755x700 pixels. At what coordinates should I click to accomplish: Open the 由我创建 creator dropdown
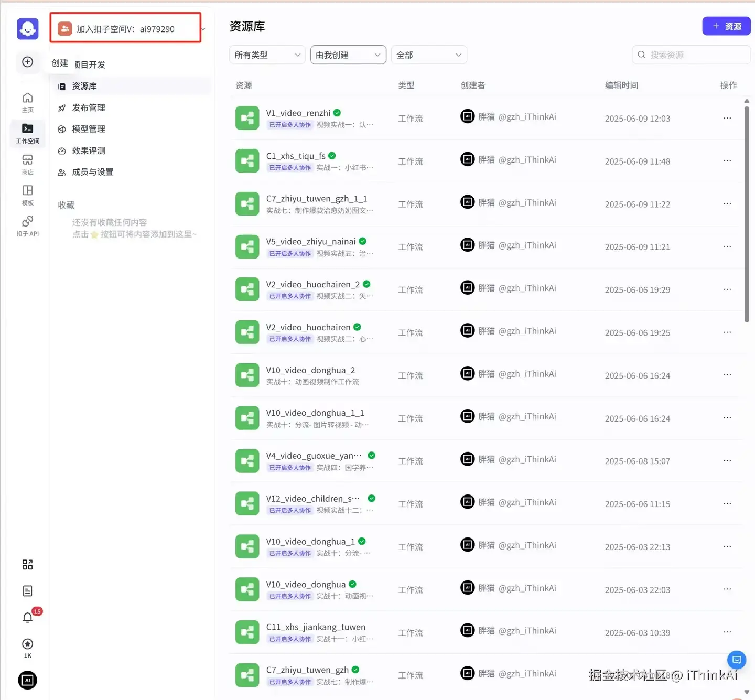348,55
